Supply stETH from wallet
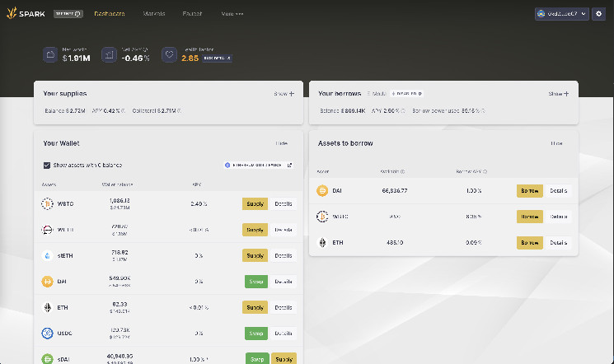 click(x=255, y=255)
